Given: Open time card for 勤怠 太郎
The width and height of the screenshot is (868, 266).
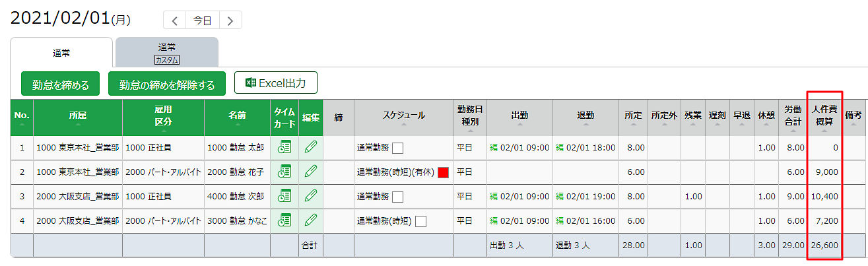Looking at the screenshot, I should pos(284,148).
